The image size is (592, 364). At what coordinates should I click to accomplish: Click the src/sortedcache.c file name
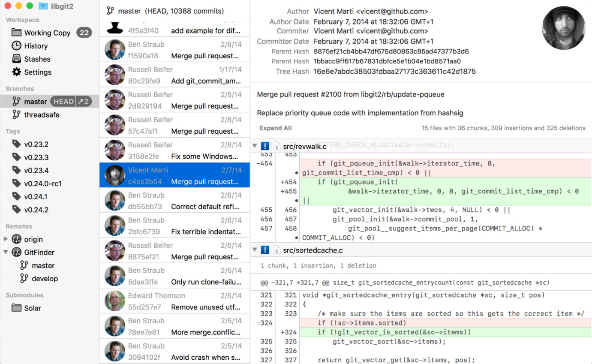click(x=313, y=250)
